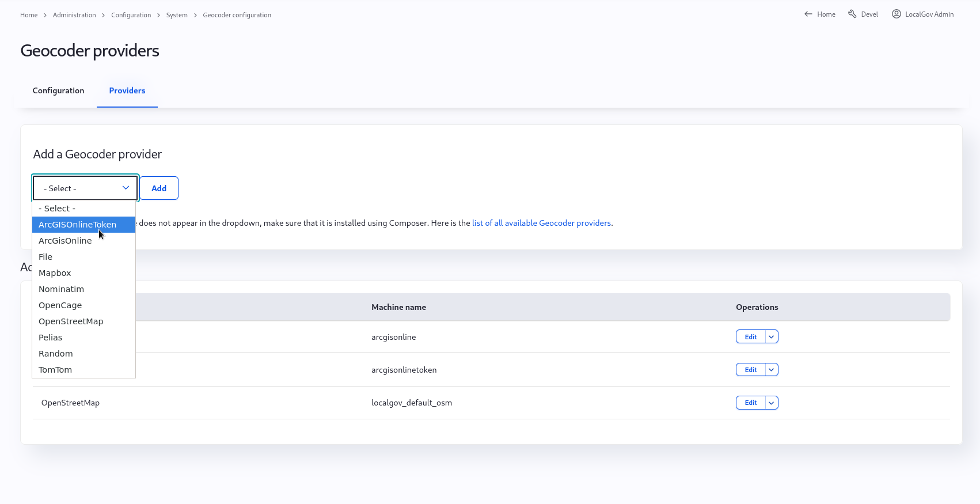Choose Nominatim from the dropdown list
Screen dimensions: 980x504
pos(83,289)
